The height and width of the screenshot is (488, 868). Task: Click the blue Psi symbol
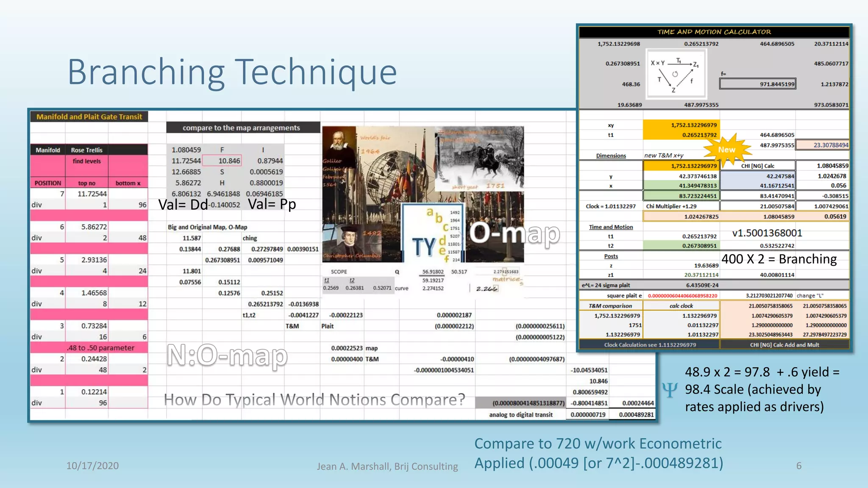tap(670, 390)
